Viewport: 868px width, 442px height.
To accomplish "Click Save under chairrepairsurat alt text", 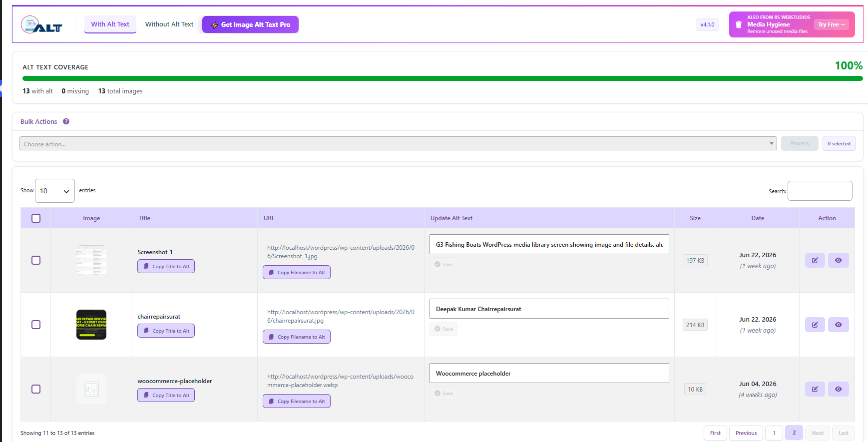I will click(443, 329).
